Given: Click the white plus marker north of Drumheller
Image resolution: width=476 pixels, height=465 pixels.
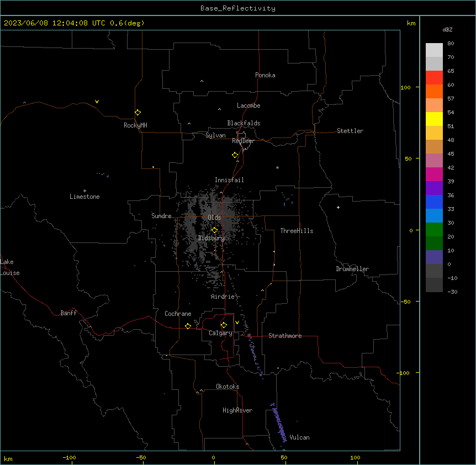Looking at the screenshot, I should click(x=338, y=207).
